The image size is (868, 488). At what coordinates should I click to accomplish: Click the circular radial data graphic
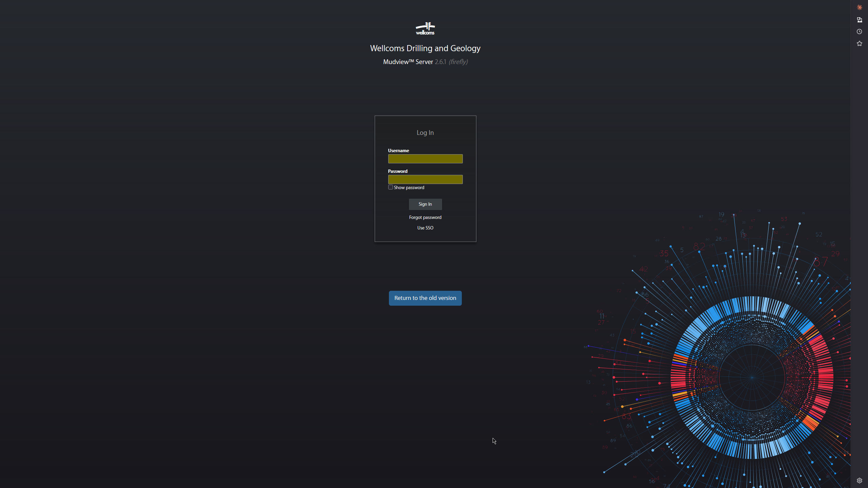(x=752, y=377)
